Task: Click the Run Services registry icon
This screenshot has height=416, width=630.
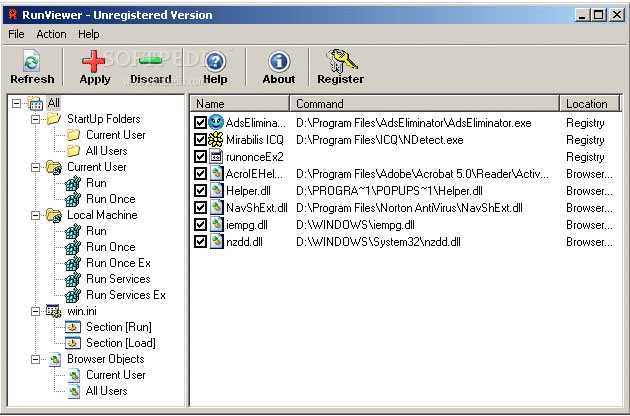Action: click(73, 279)
